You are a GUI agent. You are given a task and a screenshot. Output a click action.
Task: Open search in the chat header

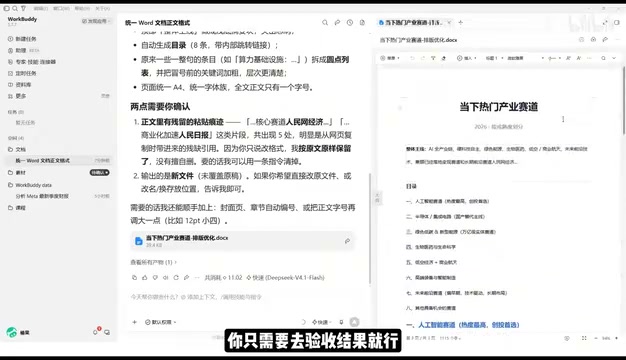click(x=325, y=23)
